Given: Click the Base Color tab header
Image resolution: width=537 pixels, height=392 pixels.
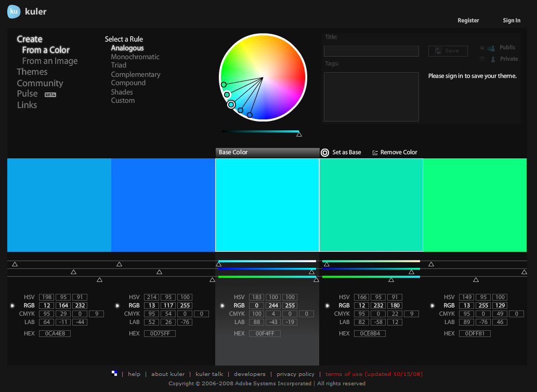Looking at the screenshot, I should click(267, 153).
